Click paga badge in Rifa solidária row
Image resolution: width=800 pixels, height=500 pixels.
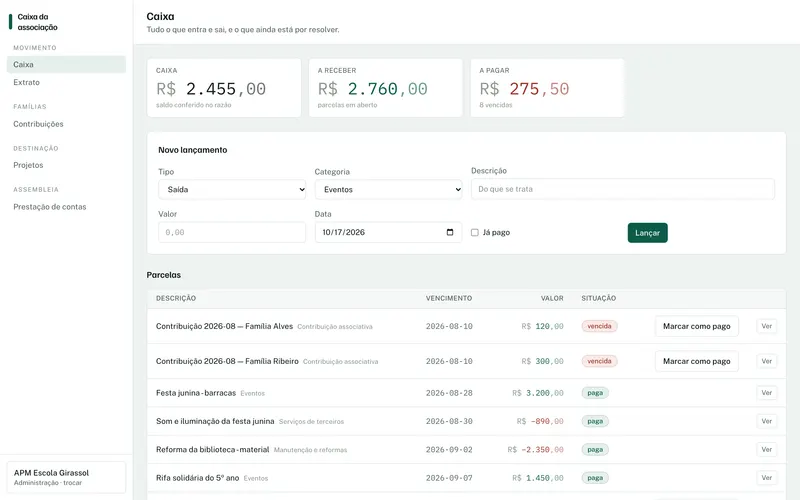[595, 478]
